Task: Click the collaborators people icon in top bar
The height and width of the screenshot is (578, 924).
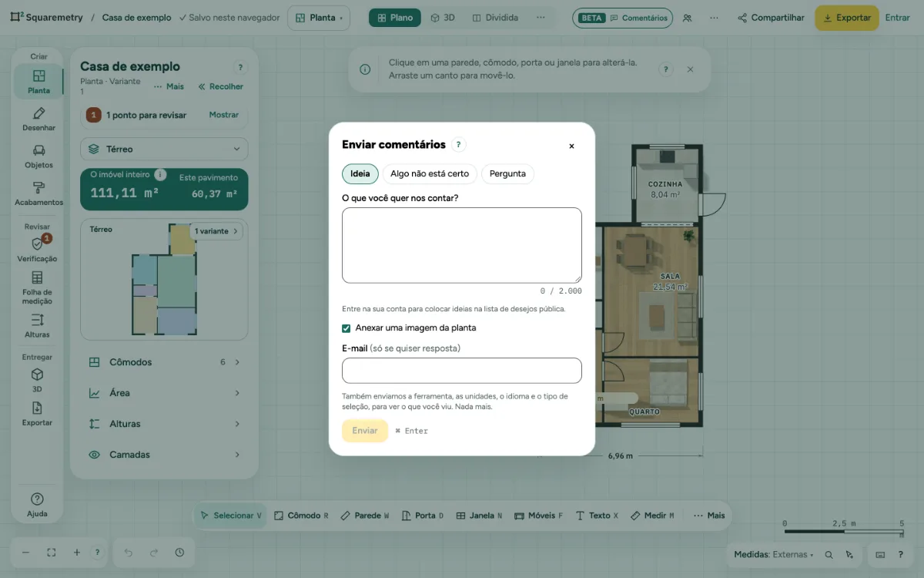Action: click(x=687, y=18)
